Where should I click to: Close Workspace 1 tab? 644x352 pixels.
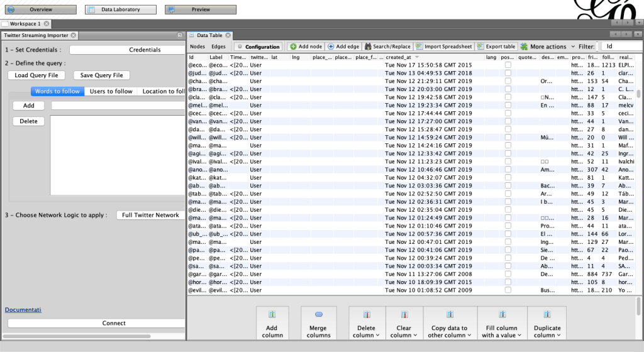[47, 24]
